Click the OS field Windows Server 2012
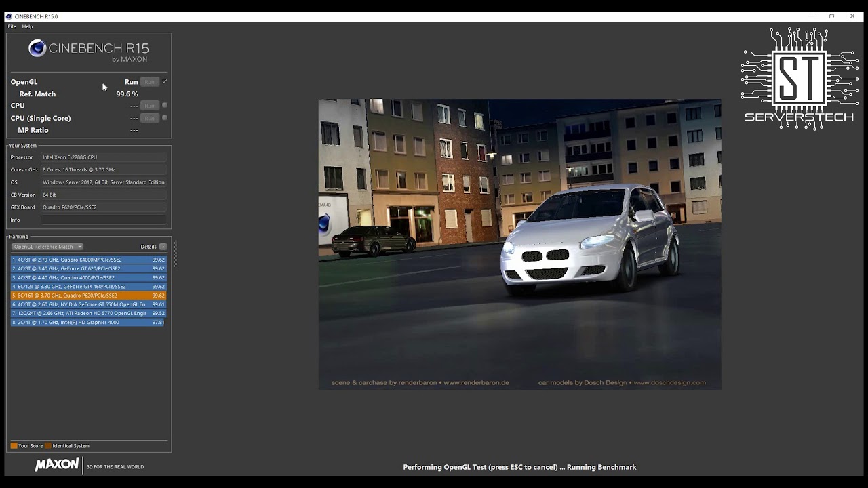Image resolution: width=868 pixels, height=488 pixels. click(103, 182)
